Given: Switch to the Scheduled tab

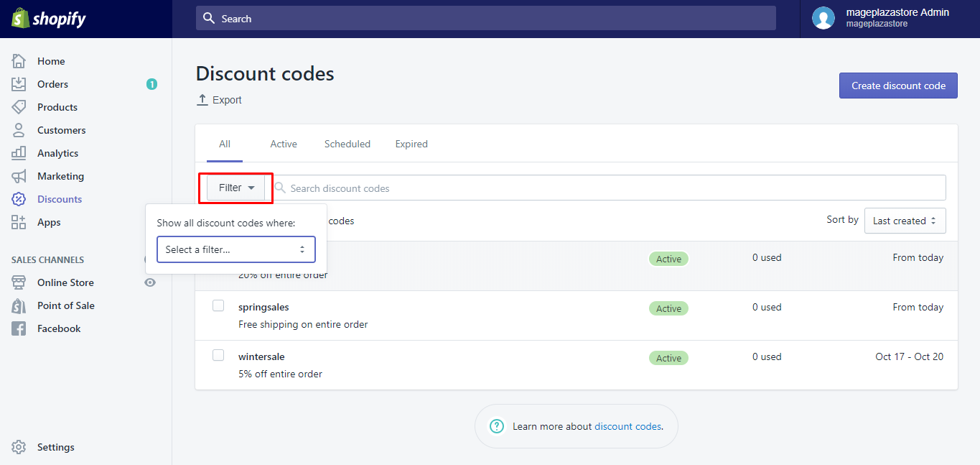Looking at the screenshot, I should click(347, 144).
